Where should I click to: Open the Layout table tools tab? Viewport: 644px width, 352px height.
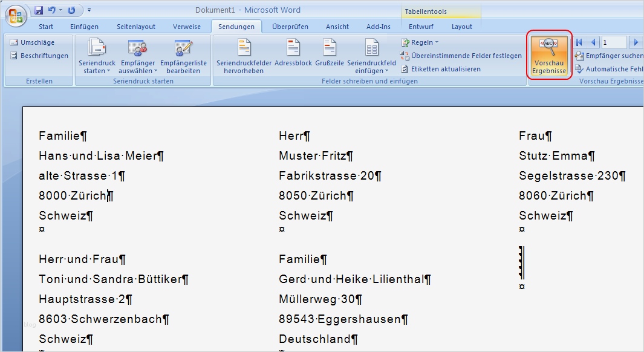(461, 27)
